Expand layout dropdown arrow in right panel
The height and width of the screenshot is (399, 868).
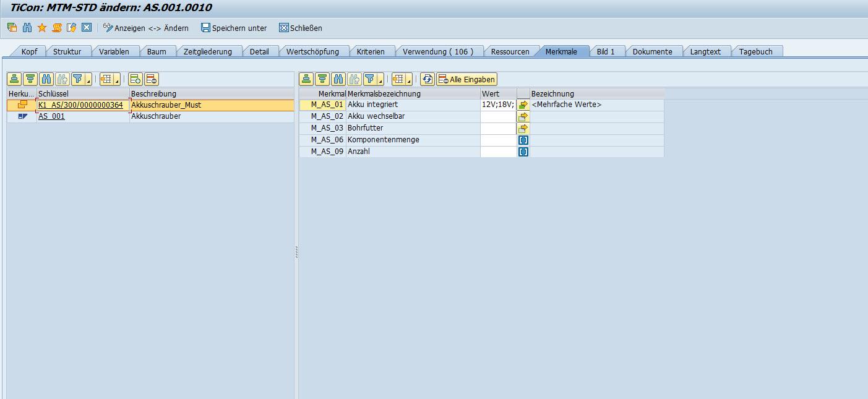coord(409,81)
